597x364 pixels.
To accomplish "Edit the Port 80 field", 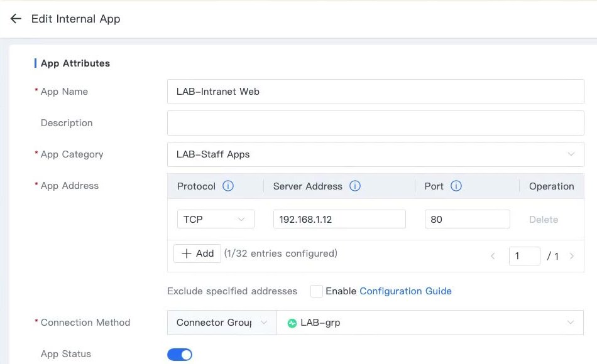I will coord(467,220).
